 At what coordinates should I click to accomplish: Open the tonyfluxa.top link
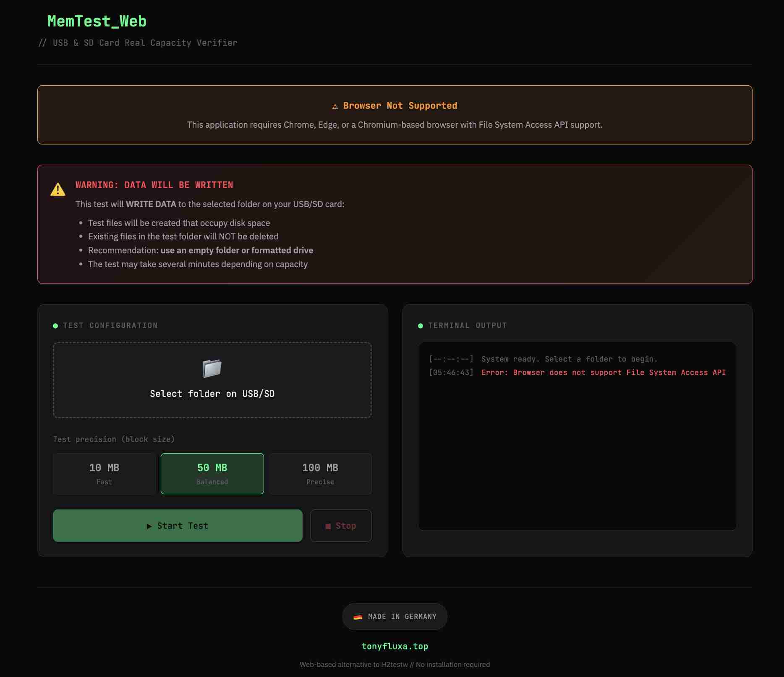coord(395,646)
